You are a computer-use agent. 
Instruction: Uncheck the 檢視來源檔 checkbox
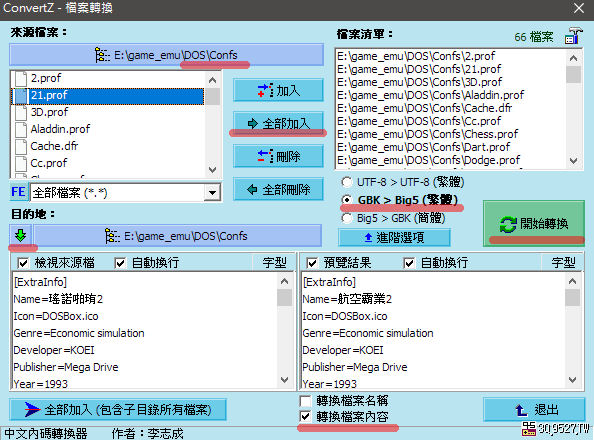tap(23, 263)
